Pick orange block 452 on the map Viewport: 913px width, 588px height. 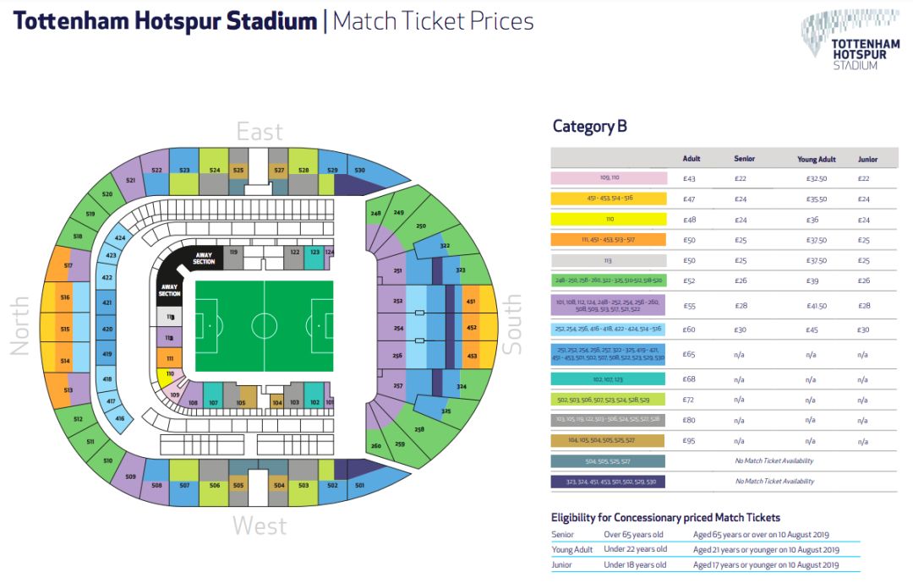pos(471,327)
